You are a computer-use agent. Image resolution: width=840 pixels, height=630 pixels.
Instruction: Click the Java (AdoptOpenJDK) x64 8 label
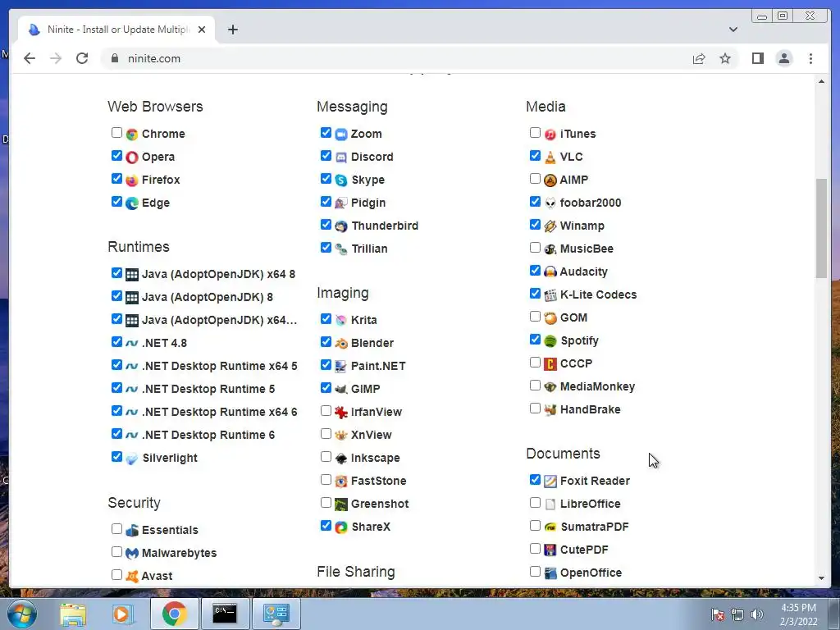218,274
